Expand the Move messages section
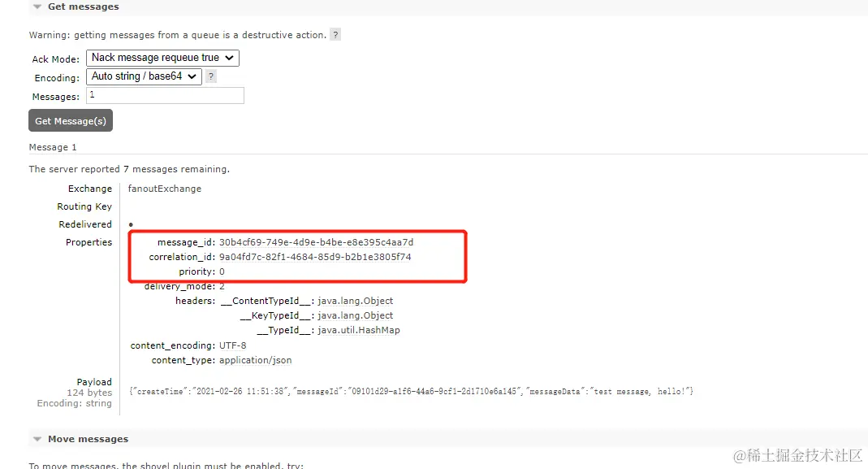Viewport: 868px width, 469px height. 80,438
